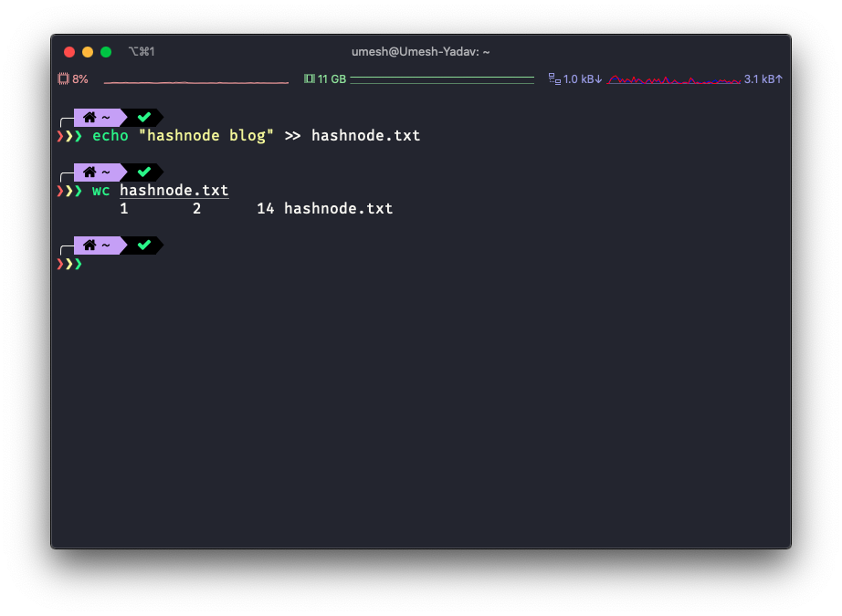Viewport: 842px width, 616px height.
Task: Click the echo command text
Action: click(x=111, y=135)
